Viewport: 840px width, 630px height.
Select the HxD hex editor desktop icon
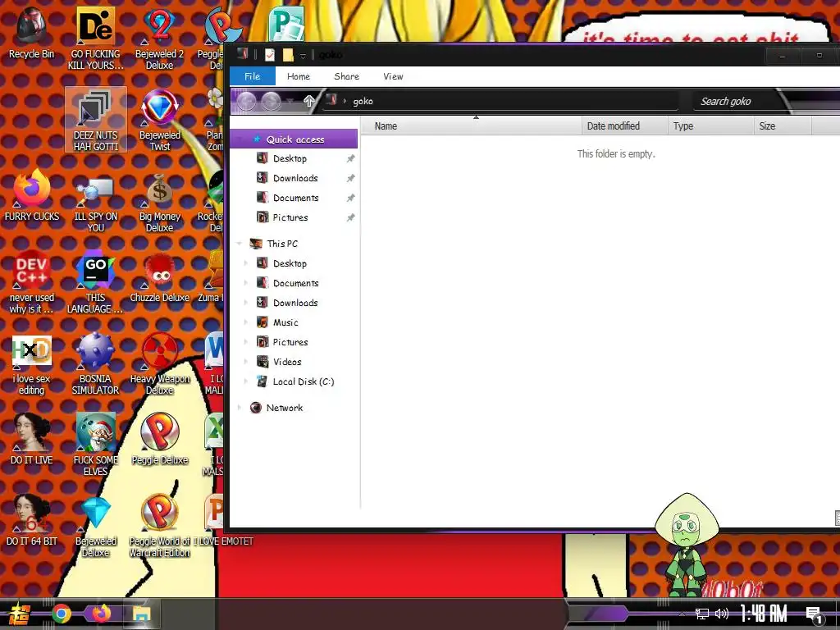pos(32,365)
